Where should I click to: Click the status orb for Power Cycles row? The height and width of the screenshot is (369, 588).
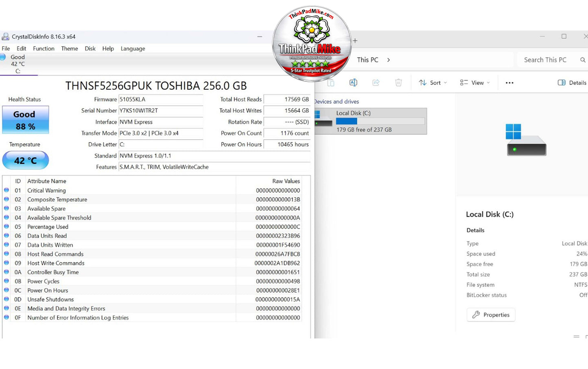[x=7, y=281]
